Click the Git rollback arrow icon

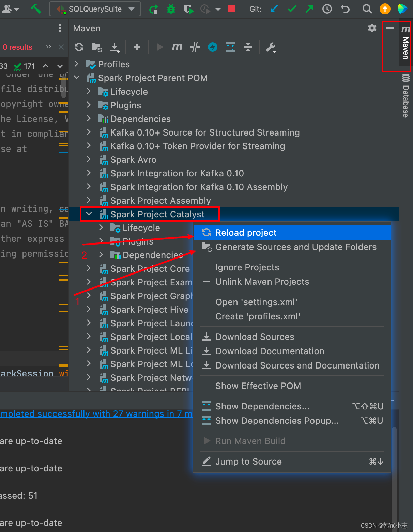click(345, 9)
